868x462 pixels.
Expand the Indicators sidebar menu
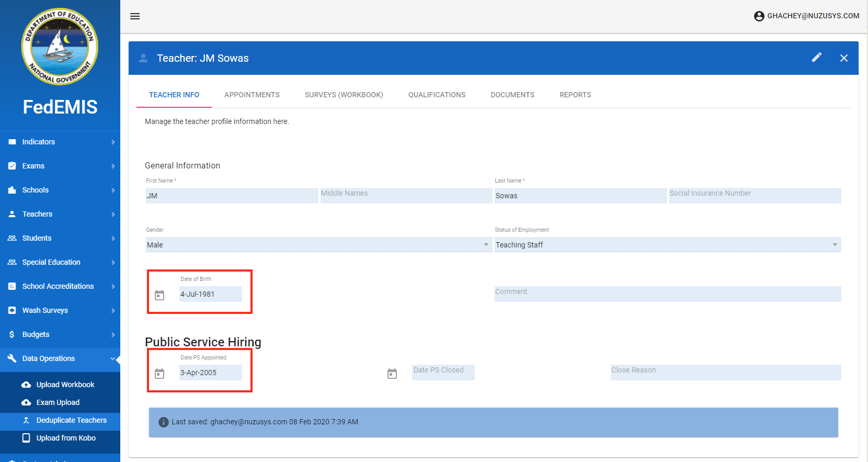coord(60,142)
